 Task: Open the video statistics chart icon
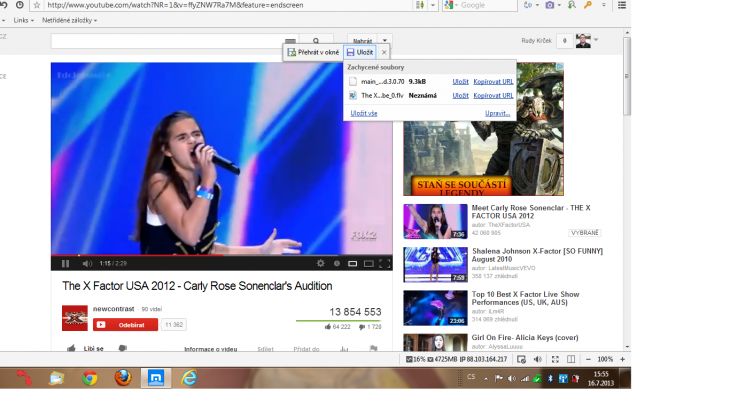click(x=344, y=349)
